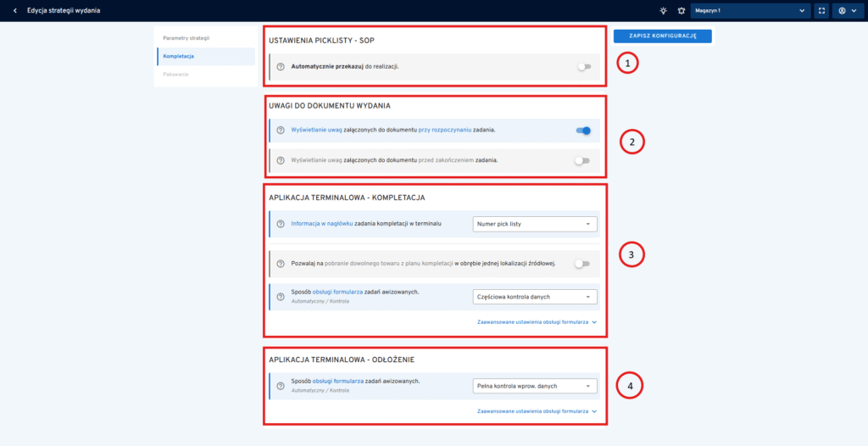
Task: Click help icon for Informacja w nagłówku setting
Action: [281, 224]
